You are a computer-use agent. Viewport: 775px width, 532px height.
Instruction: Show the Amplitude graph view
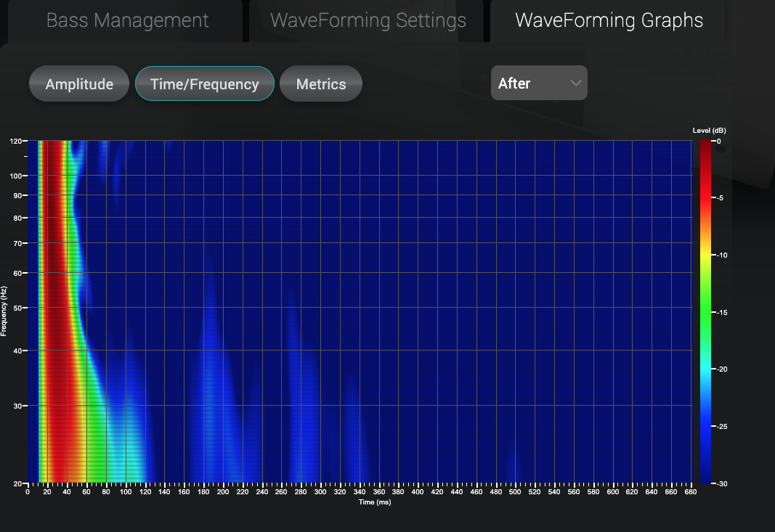pyautogui.click(x=79, y=84)
